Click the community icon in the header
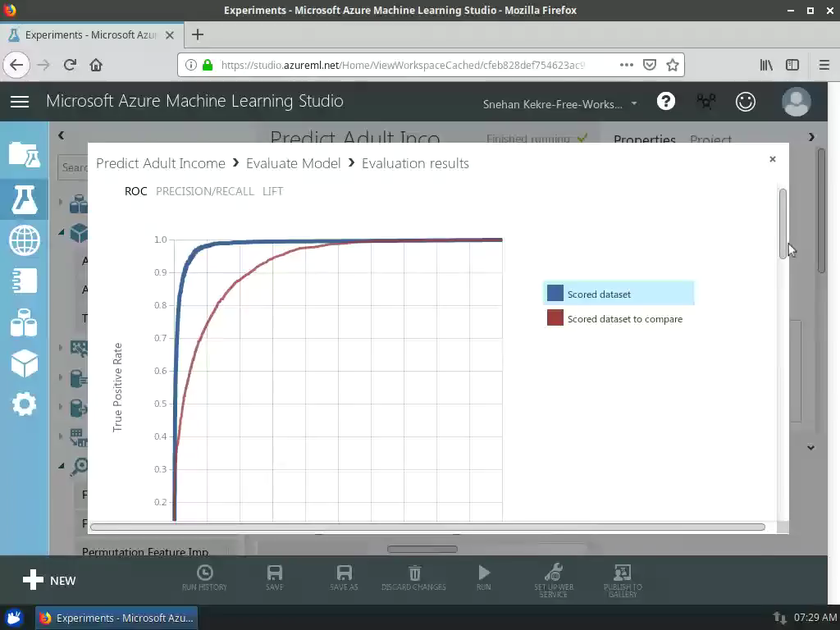Viewport: 840px width, 630px height. pyautogui.click(x=706, y=101)
